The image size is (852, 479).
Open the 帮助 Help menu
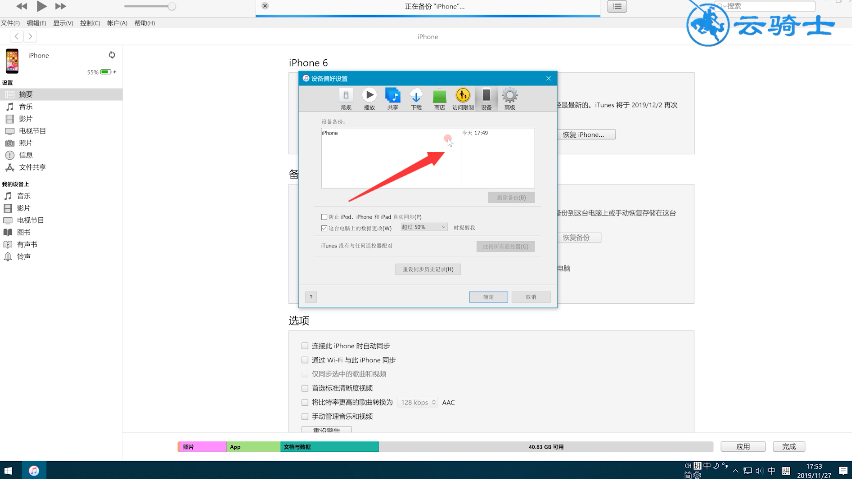pyautogui.click(x=145, y=23)
